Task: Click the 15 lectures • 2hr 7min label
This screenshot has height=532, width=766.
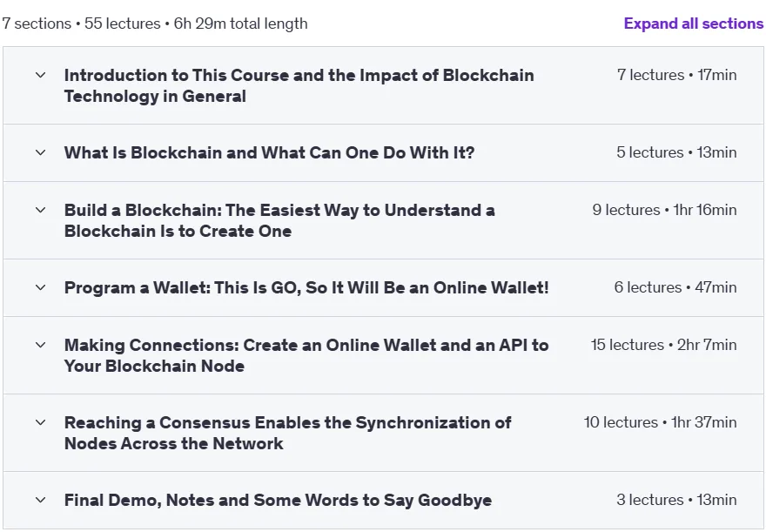Action: coord(663,345)
